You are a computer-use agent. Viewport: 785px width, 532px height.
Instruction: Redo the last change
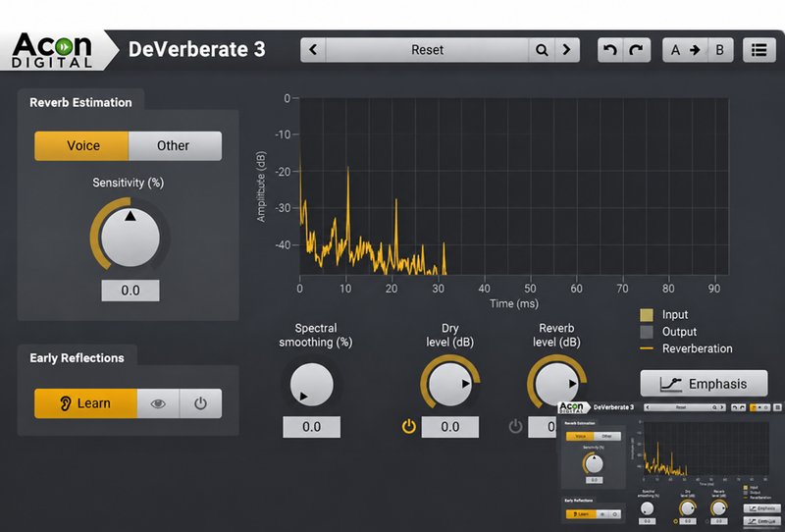[637, 50]
